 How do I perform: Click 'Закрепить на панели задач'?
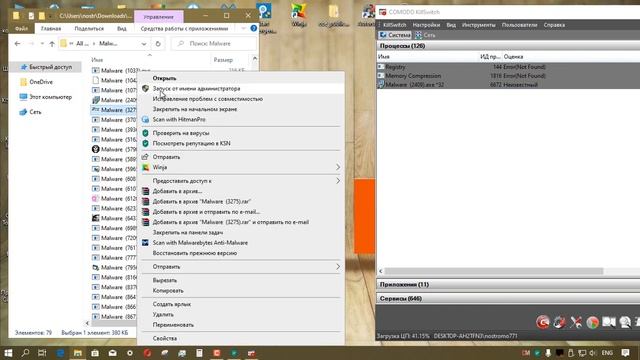188,232
